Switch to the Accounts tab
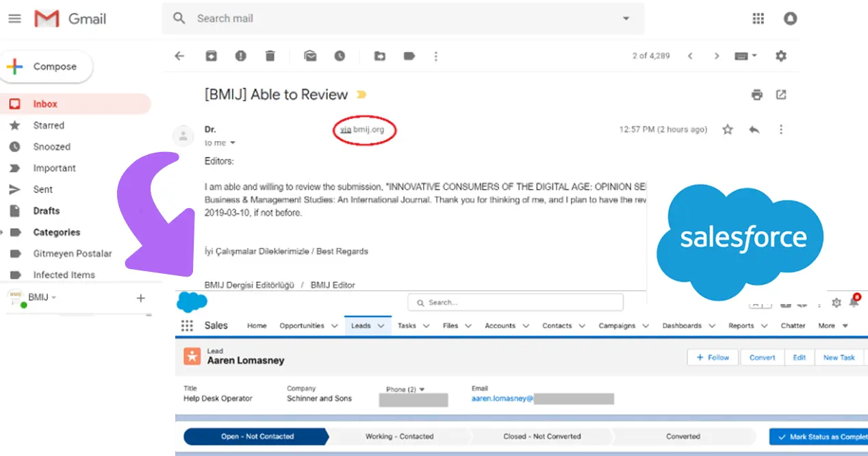Screen dimensions: 868x456 click(500, 326)
